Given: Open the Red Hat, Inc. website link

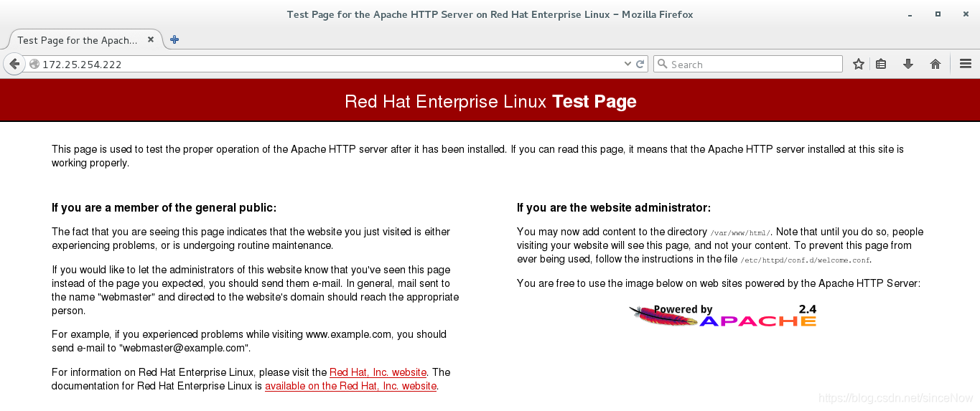Looking at the screenshot, I should (378, 372).
